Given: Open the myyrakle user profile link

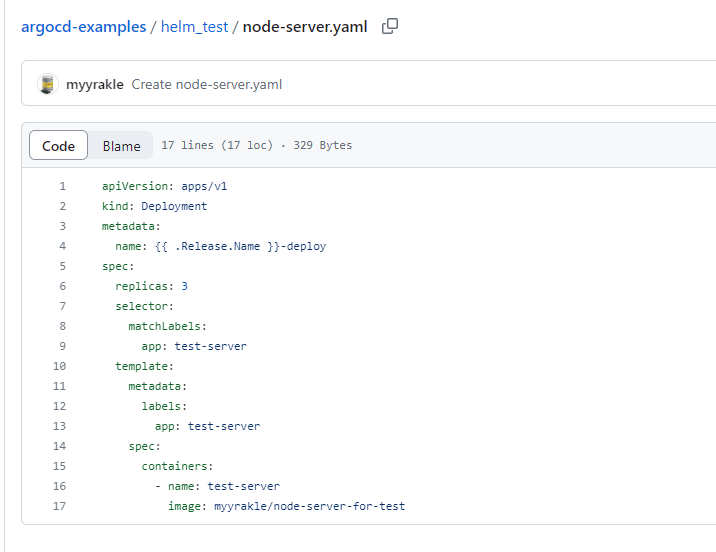Looking at the screenshot, I should 95,84.
